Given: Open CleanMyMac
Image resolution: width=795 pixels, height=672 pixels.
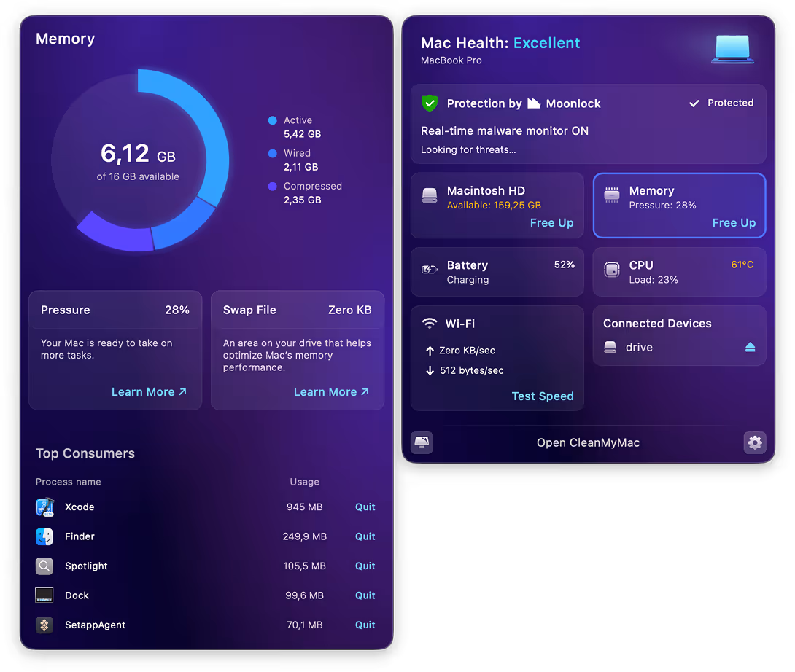Looking at the screenshot, I should [x=588, y=442].
